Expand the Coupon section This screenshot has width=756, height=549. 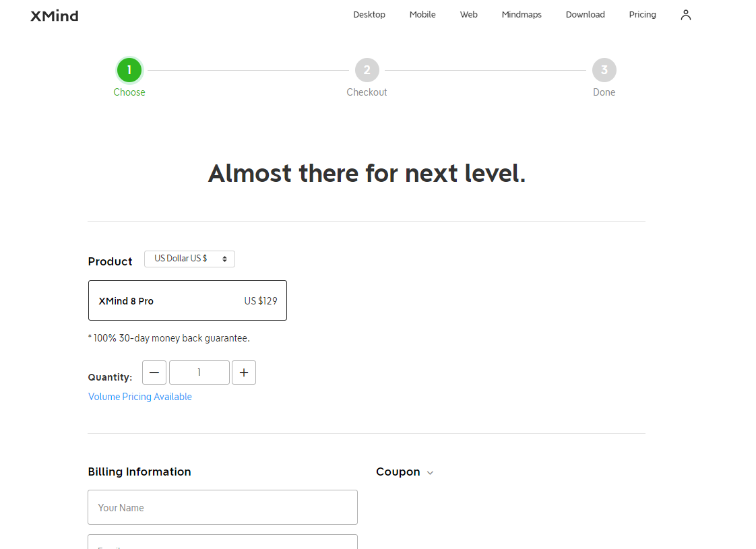404,472
